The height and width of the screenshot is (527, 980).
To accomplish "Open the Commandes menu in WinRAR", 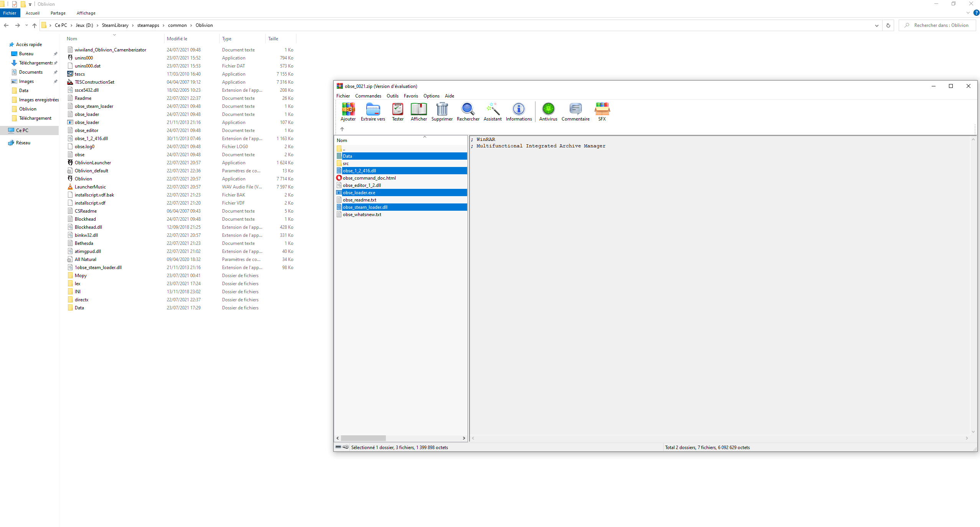I will (x=368, y=96).
